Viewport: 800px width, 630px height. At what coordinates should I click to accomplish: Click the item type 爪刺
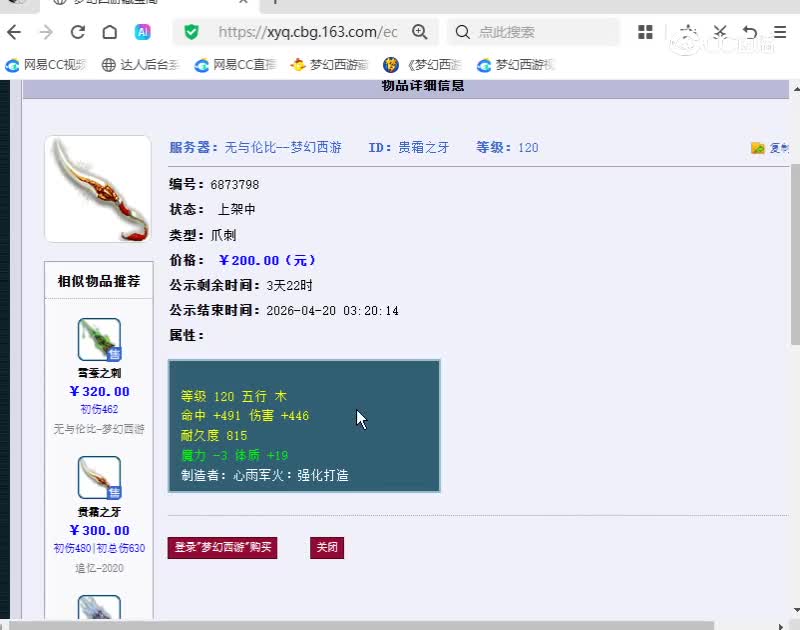pos(223,235)
